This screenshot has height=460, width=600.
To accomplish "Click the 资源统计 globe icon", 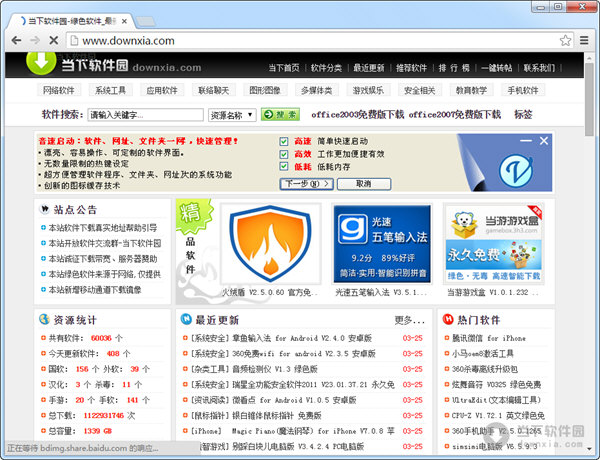I will coord(45,320).
